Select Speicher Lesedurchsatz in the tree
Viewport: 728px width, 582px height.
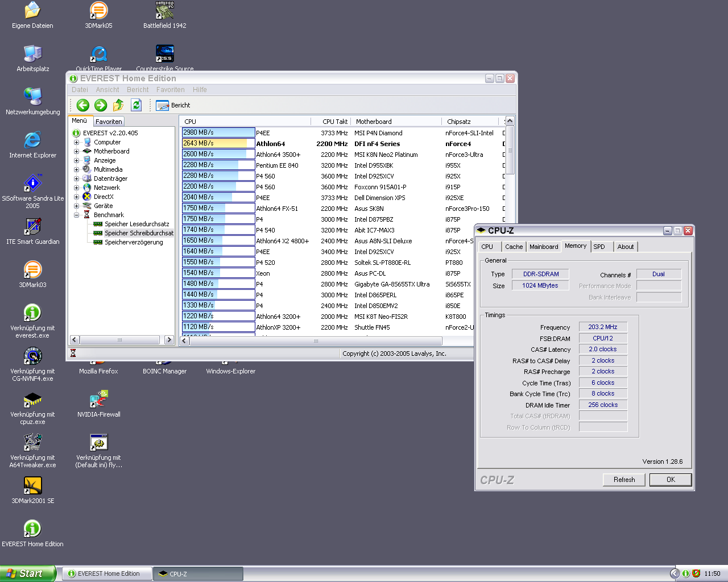pyautogui.click(x=136, y=224)
